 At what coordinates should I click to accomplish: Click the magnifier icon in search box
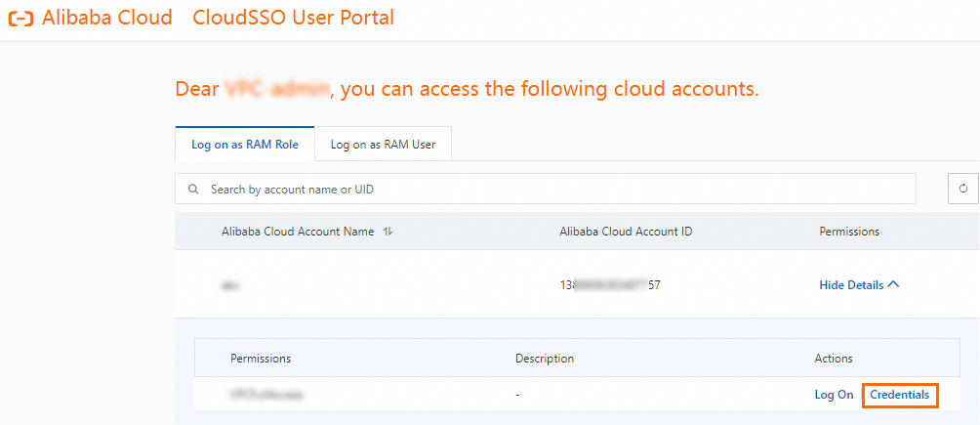pos(193,189)
